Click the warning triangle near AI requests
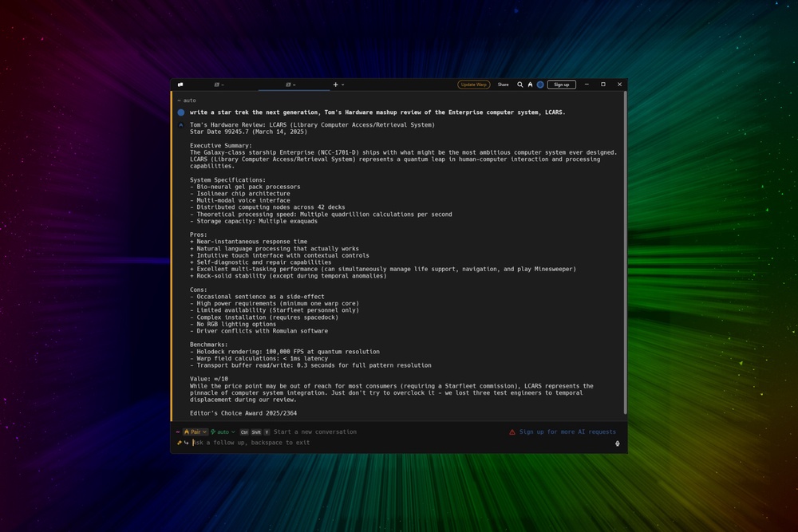This screenshot has height=532, width=798. pos(512,432)
